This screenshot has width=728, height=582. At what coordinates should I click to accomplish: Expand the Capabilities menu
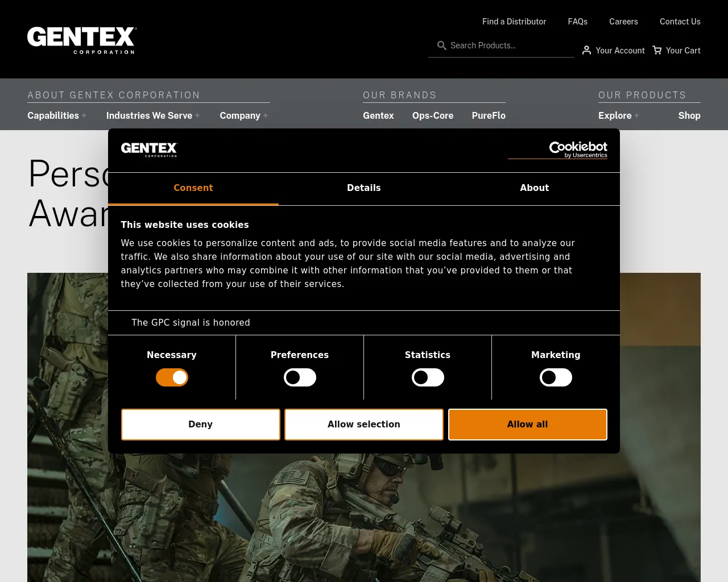click(x=57, y=115)
